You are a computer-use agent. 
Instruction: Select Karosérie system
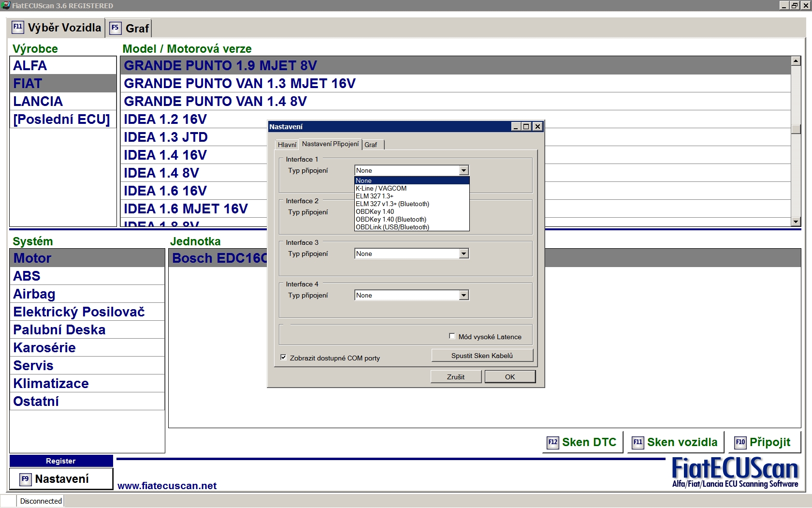pyautogui.click(x=87, y=347)
